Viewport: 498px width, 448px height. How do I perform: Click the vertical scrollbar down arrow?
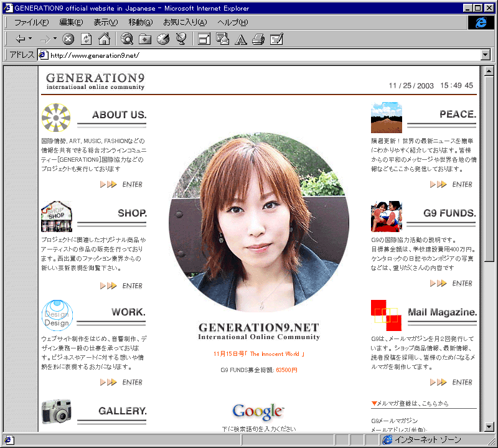click(x=489, y=427)
